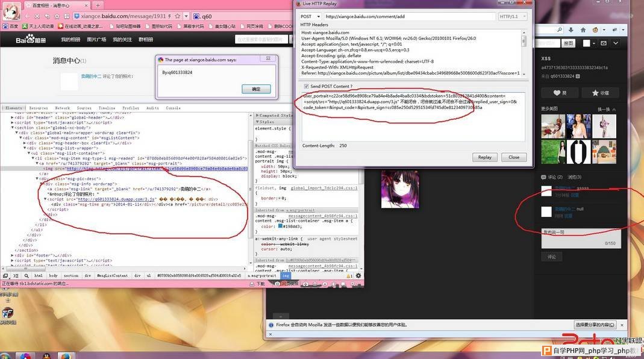Screen dimensions: 644x359
Task: Click the dock devtools icon
Action: click(x=5, y=276)
